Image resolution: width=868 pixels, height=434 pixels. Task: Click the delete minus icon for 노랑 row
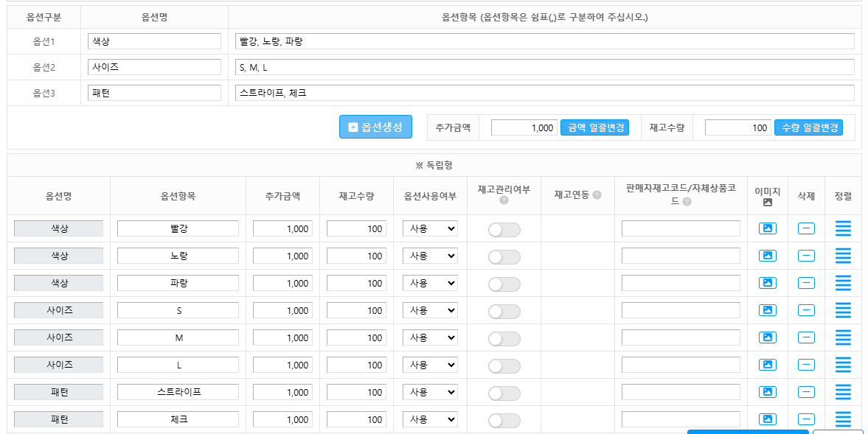click(806, 256)
